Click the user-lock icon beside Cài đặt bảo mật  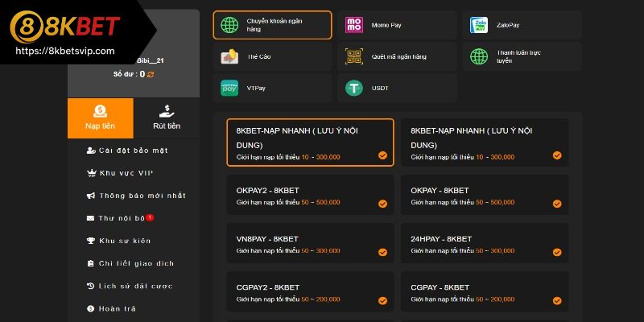(x=91, y=151)
